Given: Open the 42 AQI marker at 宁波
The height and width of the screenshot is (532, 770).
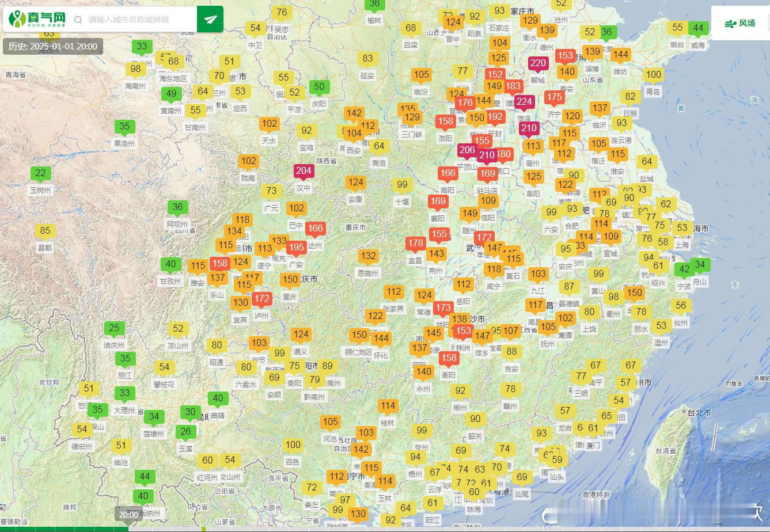Looking at the screenshot, I should 684,269.
